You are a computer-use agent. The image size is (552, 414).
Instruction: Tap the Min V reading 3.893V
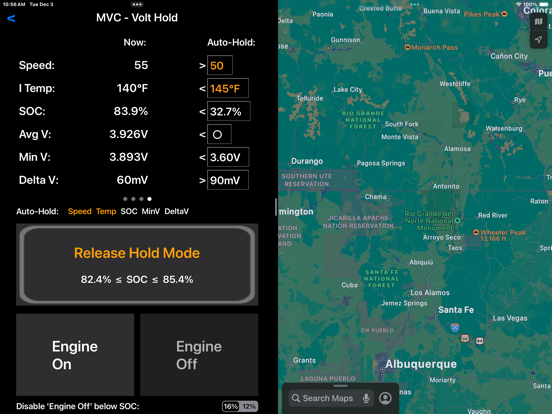click(x=128, y=157)
